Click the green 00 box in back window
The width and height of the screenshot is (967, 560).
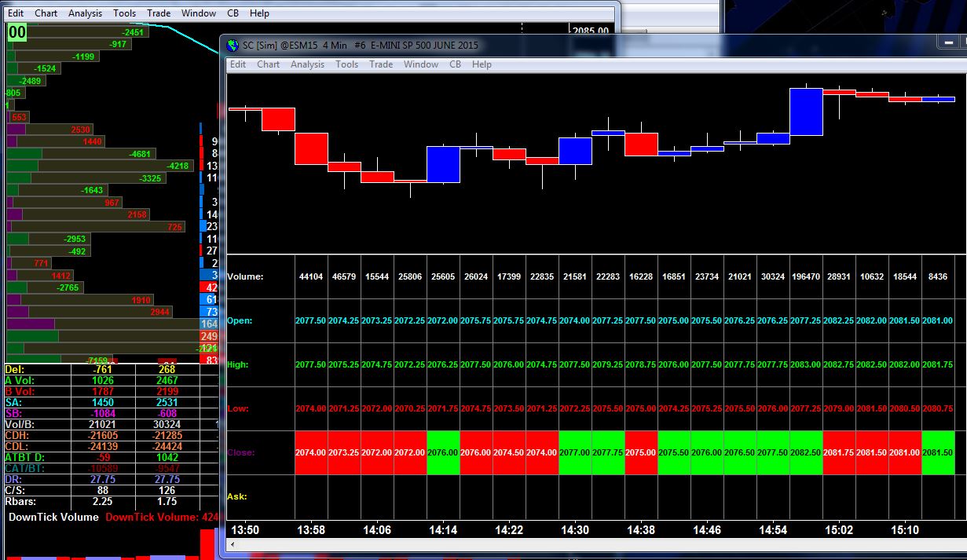(17, 31)
